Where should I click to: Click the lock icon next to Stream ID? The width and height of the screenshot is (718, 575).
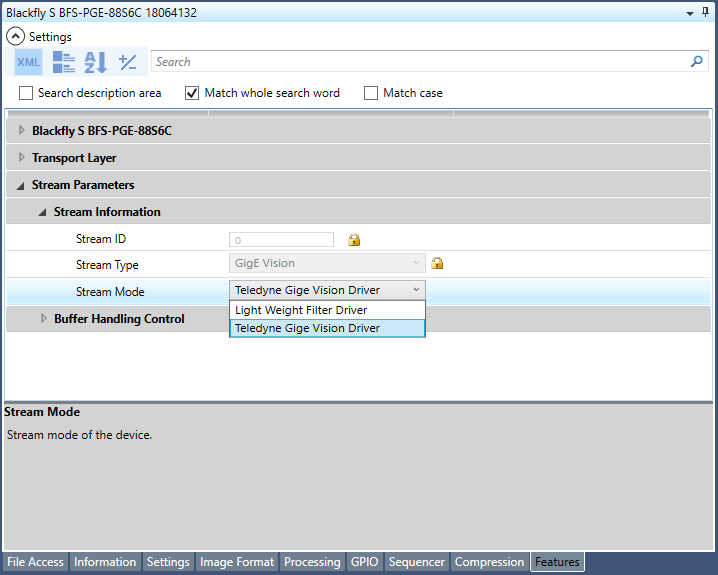click(354, 239)
